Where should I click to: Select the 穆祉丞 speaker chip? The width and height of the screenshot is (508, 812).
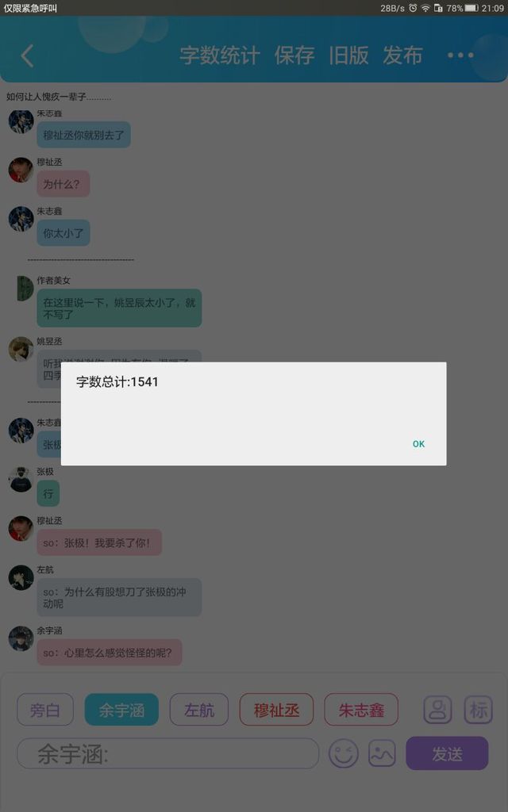click(276, 710)
